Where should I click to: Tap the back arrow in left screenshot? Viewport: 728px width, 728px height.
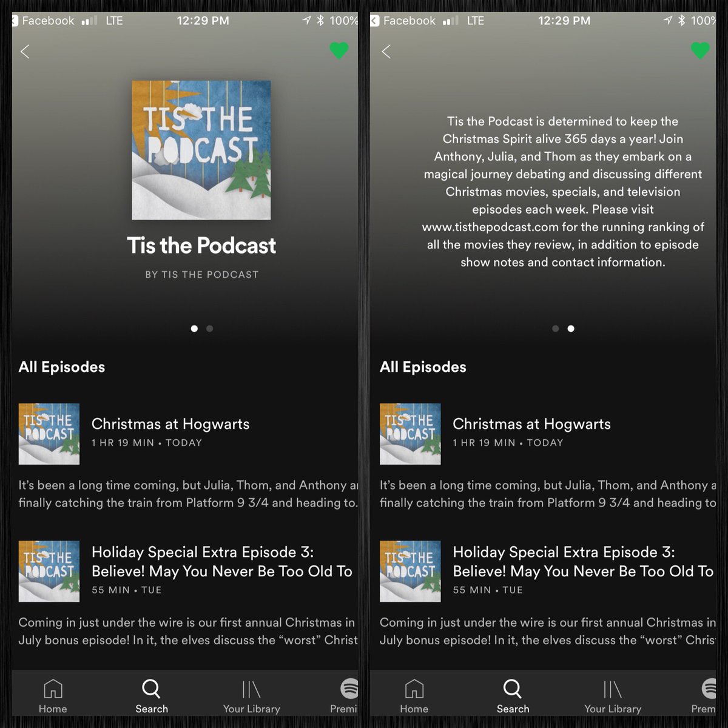tap(25, 52)
